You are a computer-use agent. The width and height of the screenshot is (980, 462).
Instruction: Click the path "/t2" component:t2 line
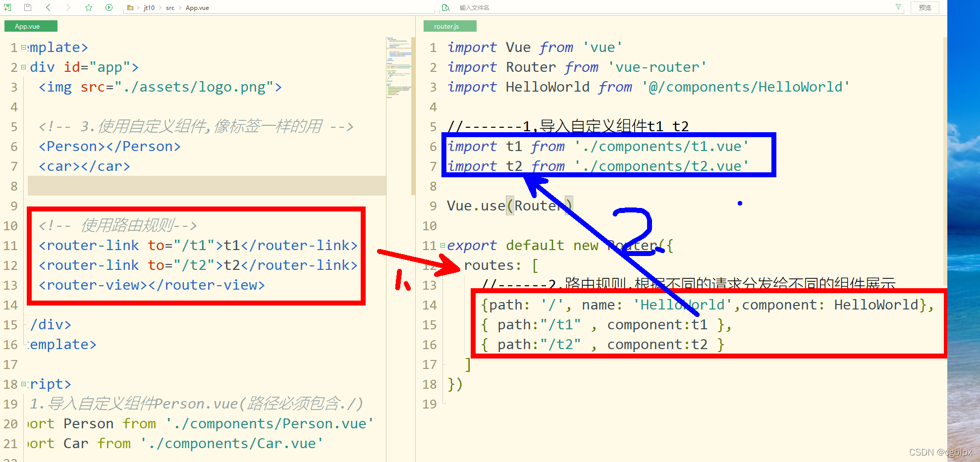coord(602,345)
